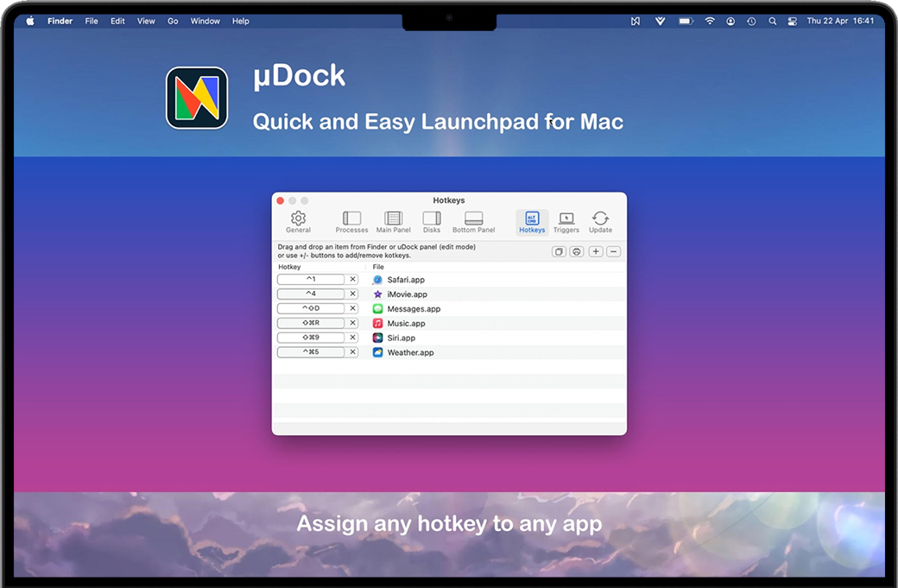Open the Go menu in menu bar
Image resolution: width=898 pixels, height=588 pixels.
173,21
